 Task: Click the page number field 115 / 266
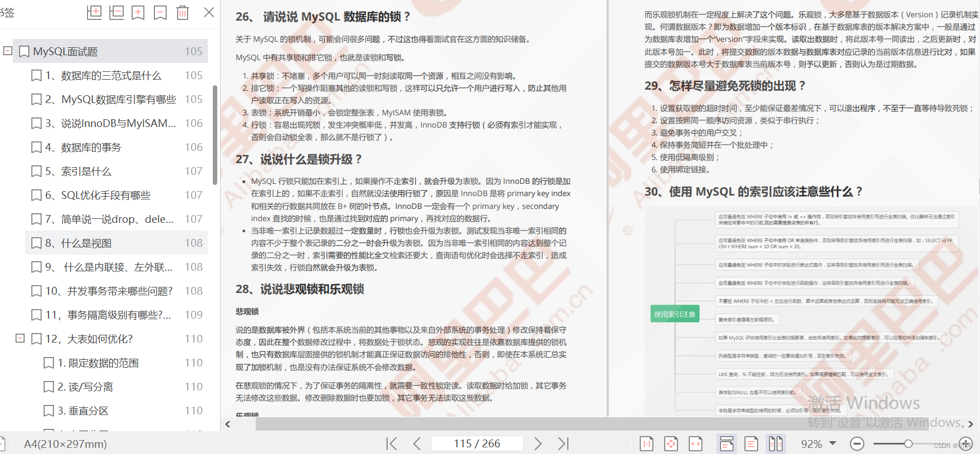coord(477,443)
